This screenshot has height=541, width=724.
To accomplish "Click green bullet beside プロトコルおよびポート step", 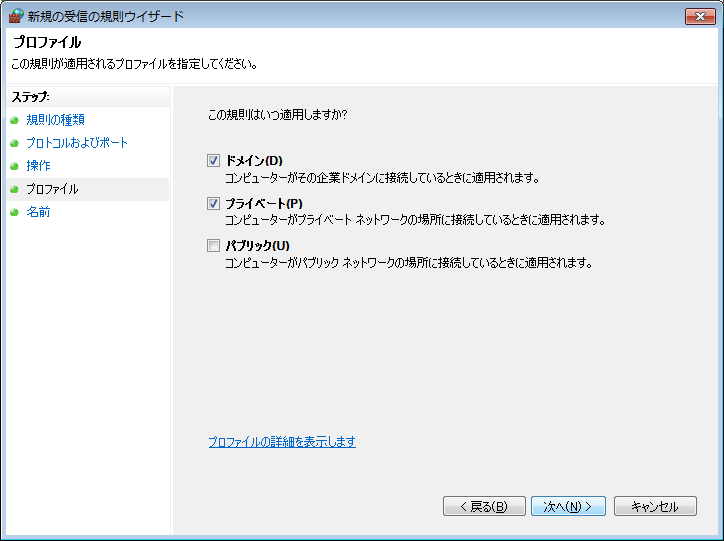I will click(x=14, y=144).
